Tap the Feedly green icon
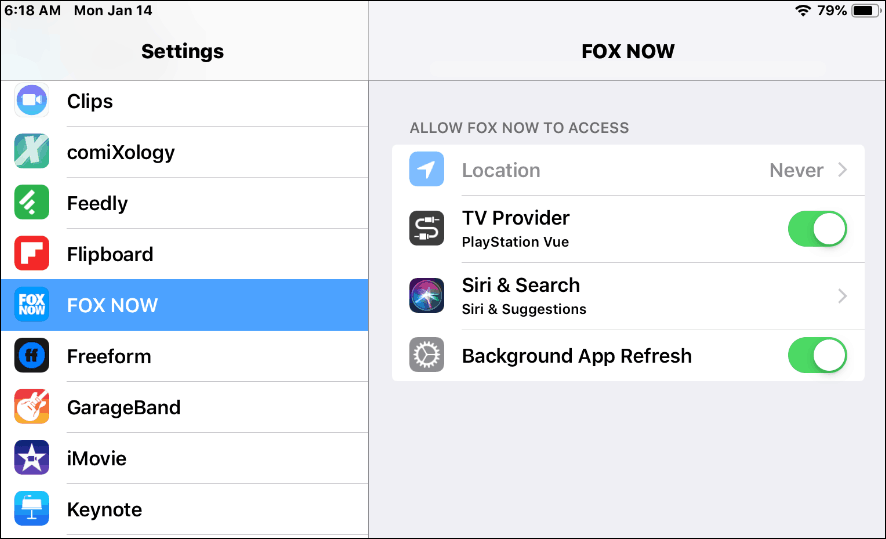 [x=32, y=202]
